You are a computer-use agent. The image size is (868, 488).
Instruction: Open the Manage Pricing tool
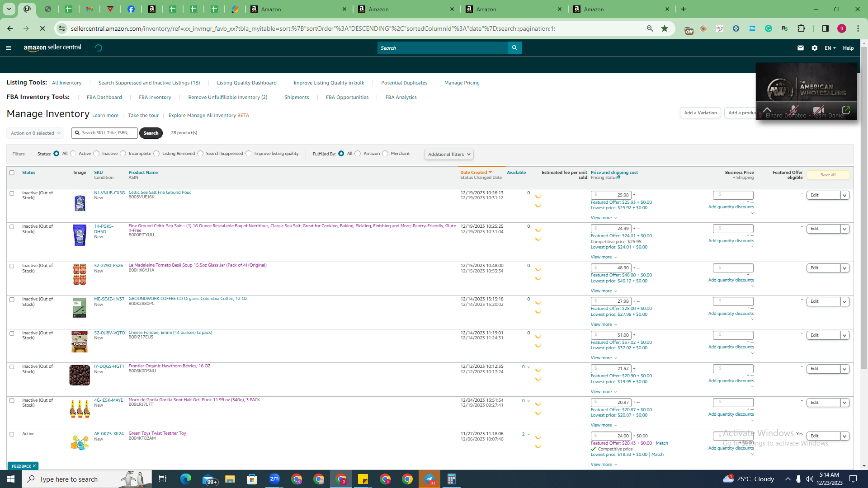point(462,83)
